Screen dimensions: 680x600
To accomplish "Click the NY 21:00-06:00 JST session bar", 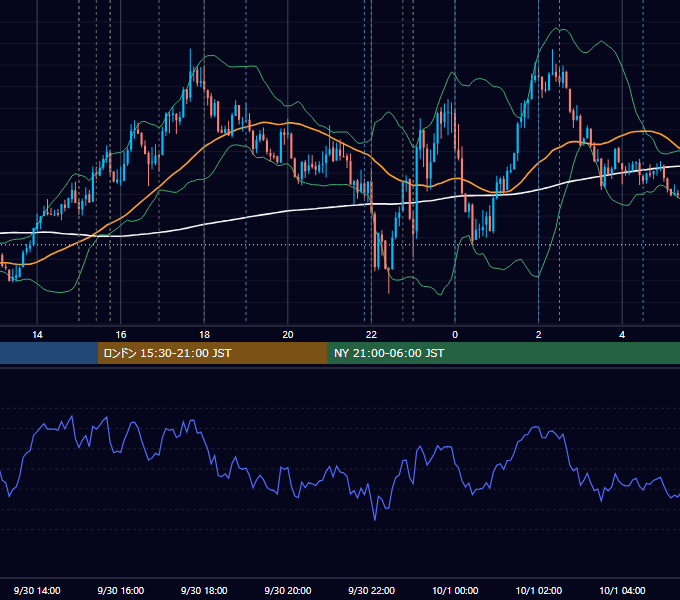I will point(503,353).
